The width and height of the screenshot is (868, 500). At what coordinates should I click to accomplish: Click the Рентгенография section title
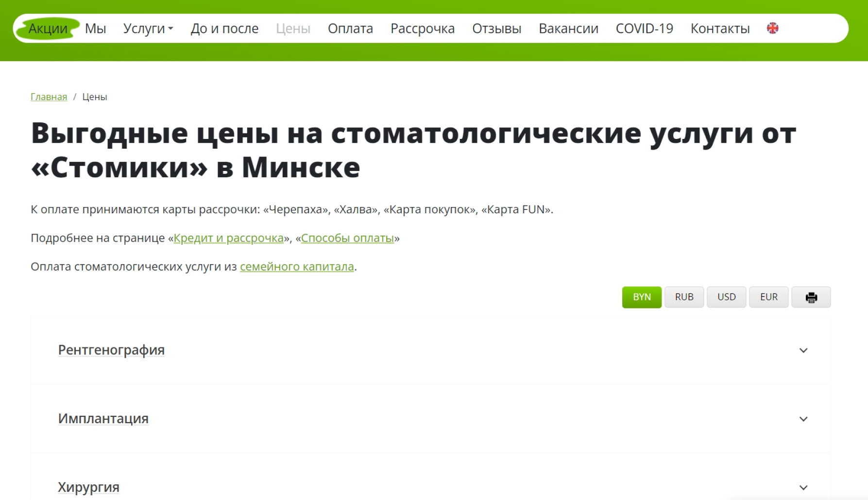pos(111,350)
